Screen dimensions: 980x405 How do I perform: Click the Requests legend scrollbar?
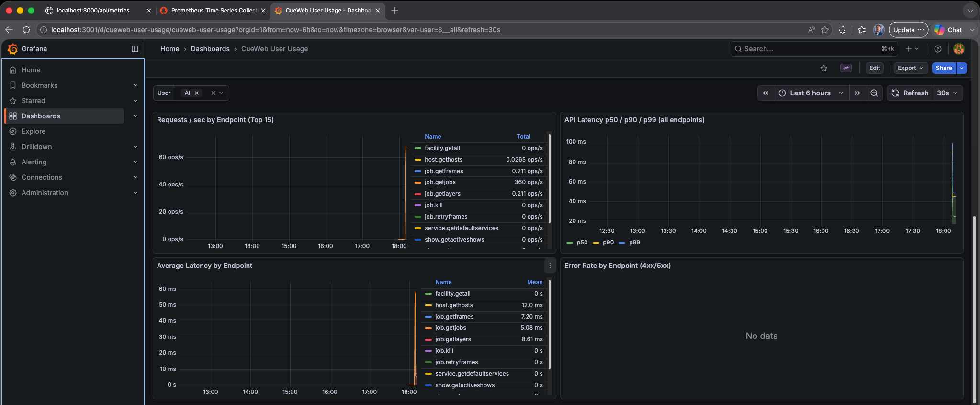pyautogui.click(x=550, y=178)
